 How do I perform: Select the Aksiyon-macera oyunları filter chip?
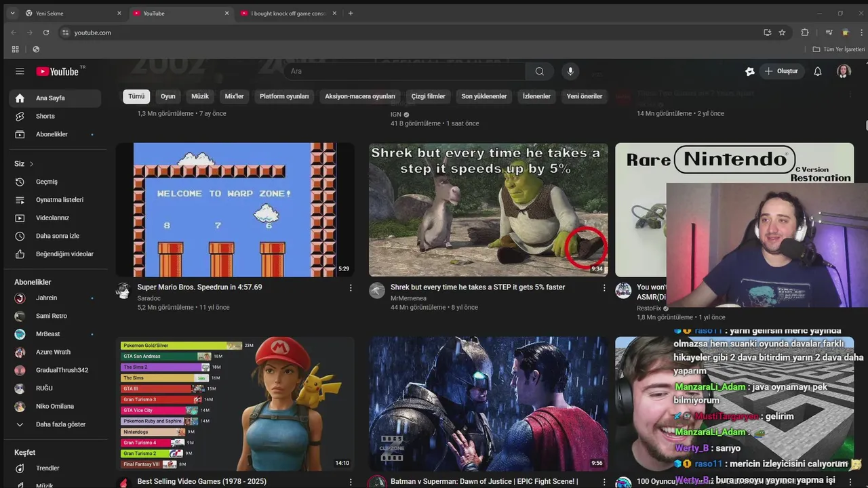(x=360, y=96)
